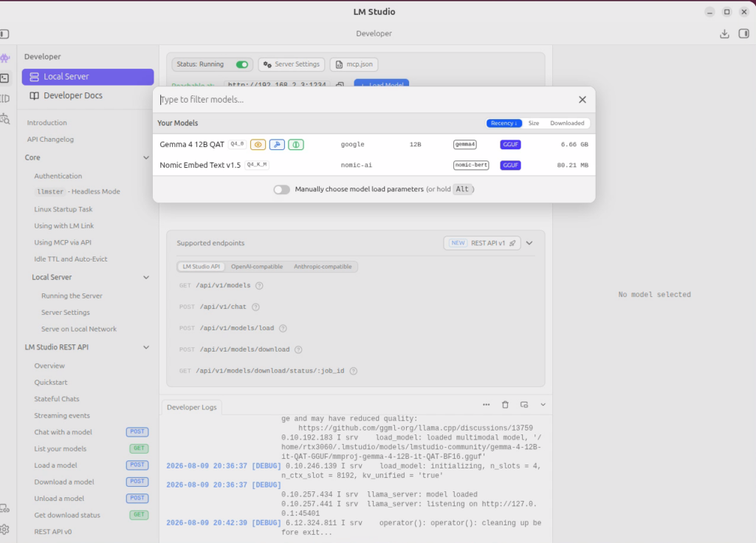Enable manually choose model load parameters
Viewport: 756px width, 543px height.
coord(281,189)
